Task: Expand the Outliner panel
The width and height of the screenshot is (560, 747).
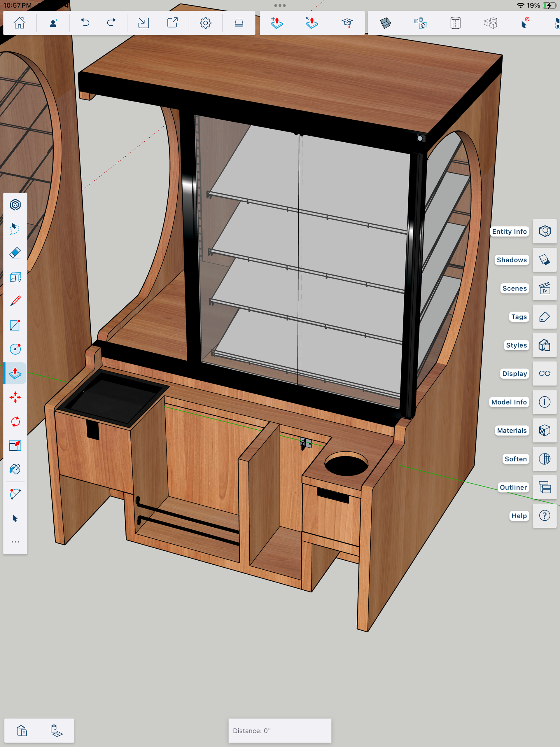Action: click(x=544, y=487)
